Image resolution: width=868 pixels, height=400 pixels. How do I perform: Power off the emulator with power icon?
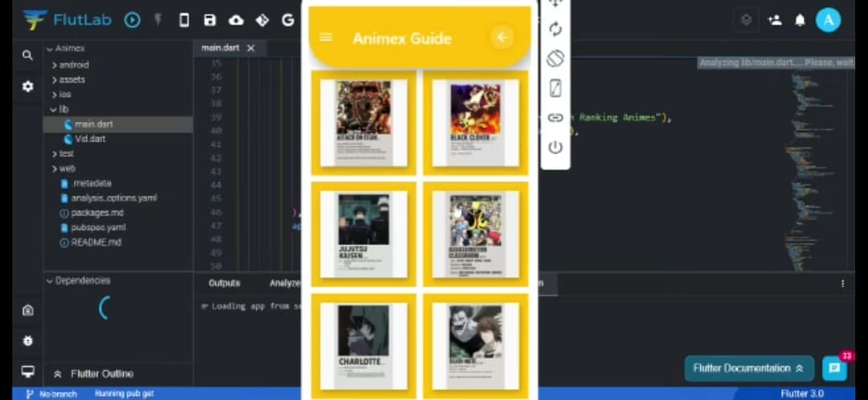(x=555, y=147)
